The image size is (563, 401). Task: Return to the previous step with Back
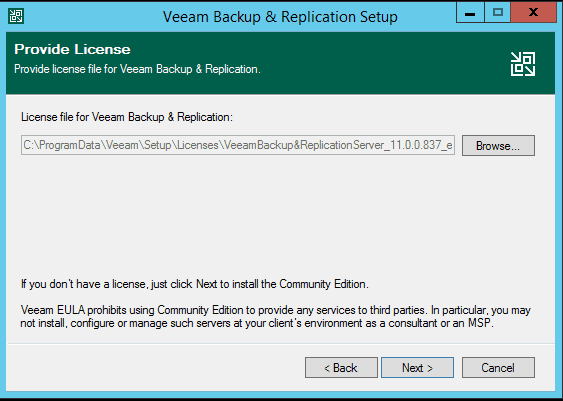click(x=341, y=368)
